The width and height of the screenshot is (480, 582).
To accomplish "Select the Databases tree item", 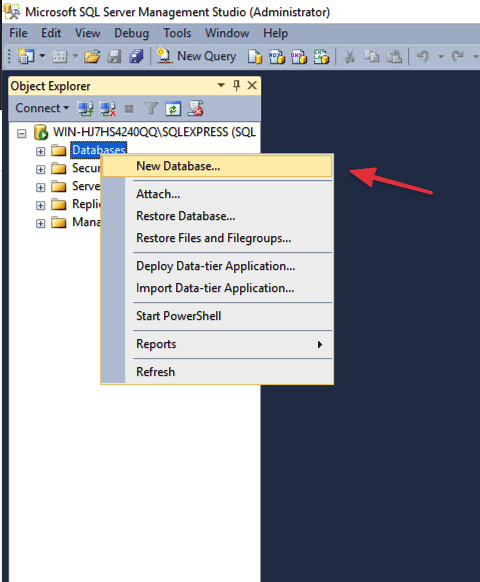I will [98, 150].
